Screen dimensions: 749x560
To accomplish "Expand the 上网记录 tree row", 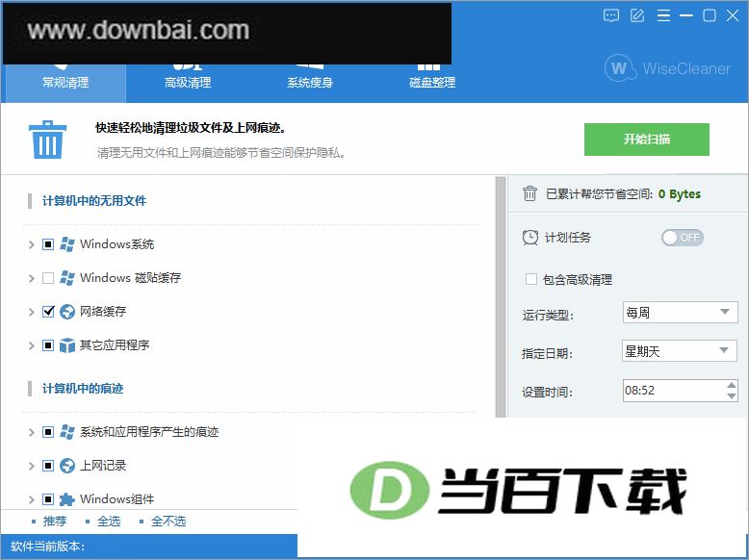I will 32,466.
